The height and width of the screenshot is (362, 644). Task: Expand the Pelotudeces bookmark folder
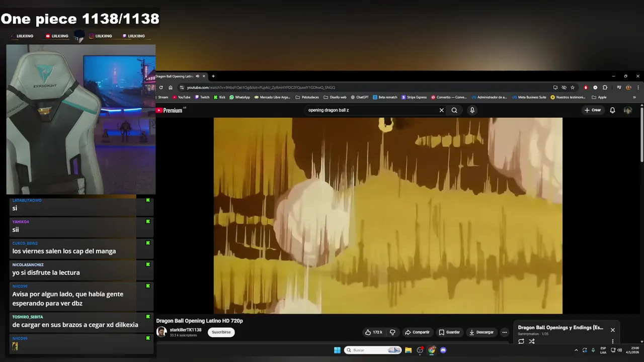click(307, 97)
